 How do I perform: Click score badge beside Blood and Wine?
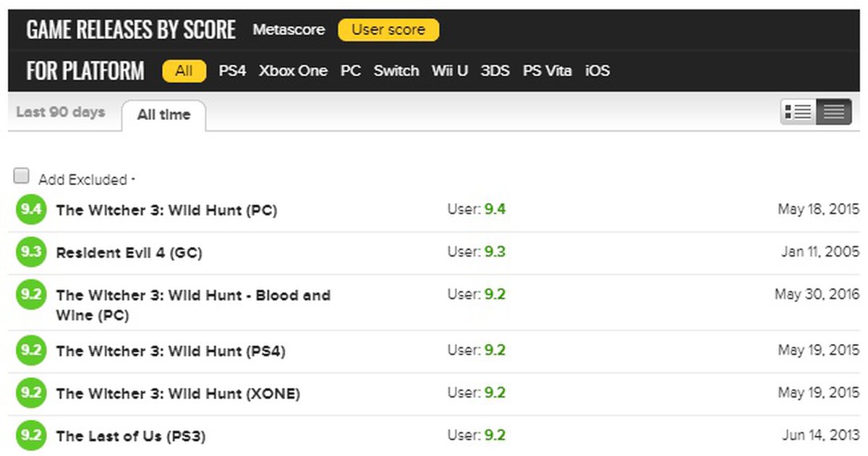tap(30, 296)
